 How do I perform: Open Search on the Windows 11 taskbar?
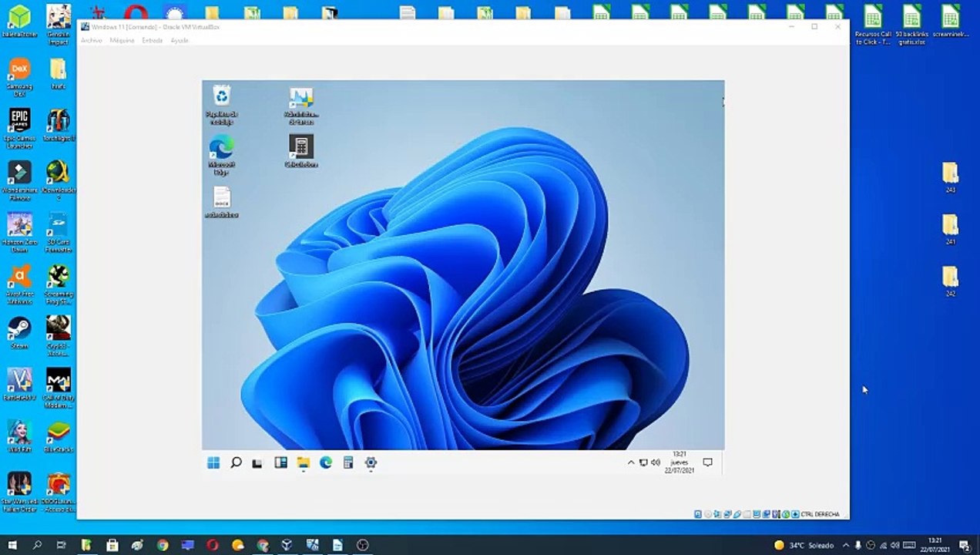[x=236, y=462]
